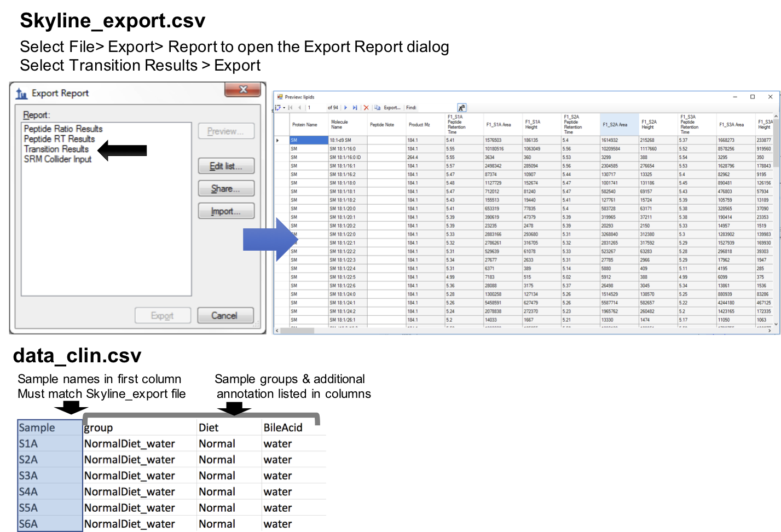The image size is (781, 532).
Task: Select Peptide RT Results report
Action: [60, 139]
